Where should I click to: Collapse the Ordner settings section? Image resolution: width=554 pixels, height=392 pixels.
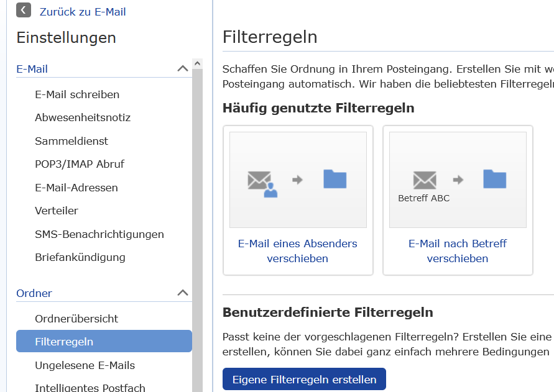(x=182, y=293)
